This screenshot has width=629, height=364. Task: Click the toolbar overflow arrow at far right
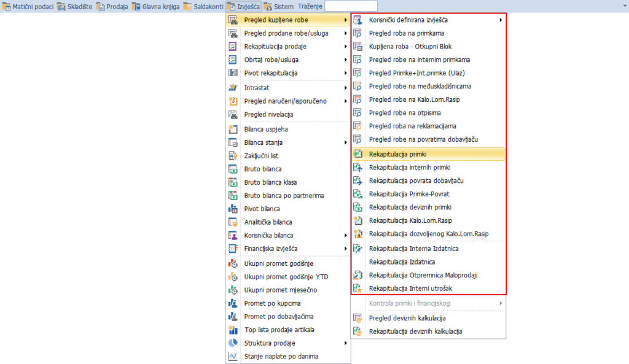coord(623,6)
